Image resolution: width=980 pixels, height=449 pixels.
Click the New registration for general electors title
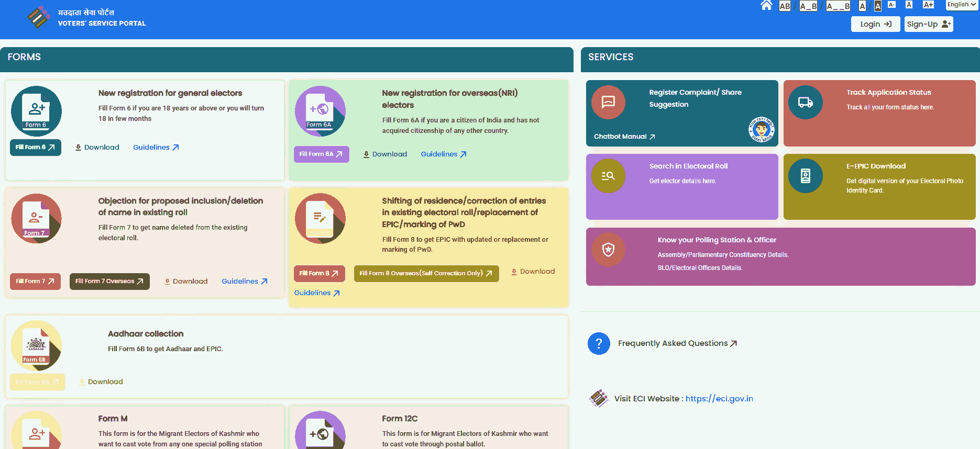tap(170, 93)
